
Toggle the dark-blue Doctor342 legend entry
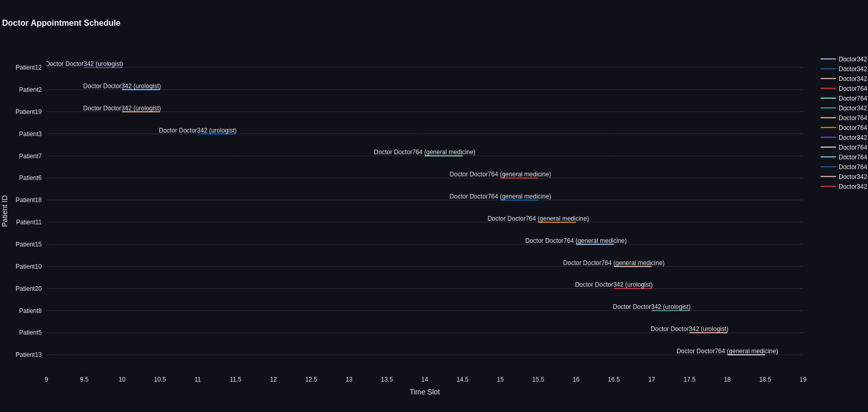pos(844,69)
